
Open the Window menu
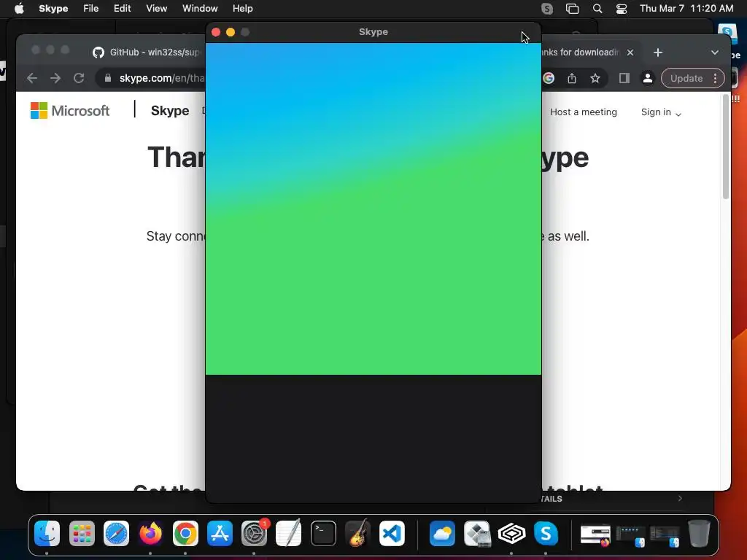pyautogui.click(x=200, y=8)
